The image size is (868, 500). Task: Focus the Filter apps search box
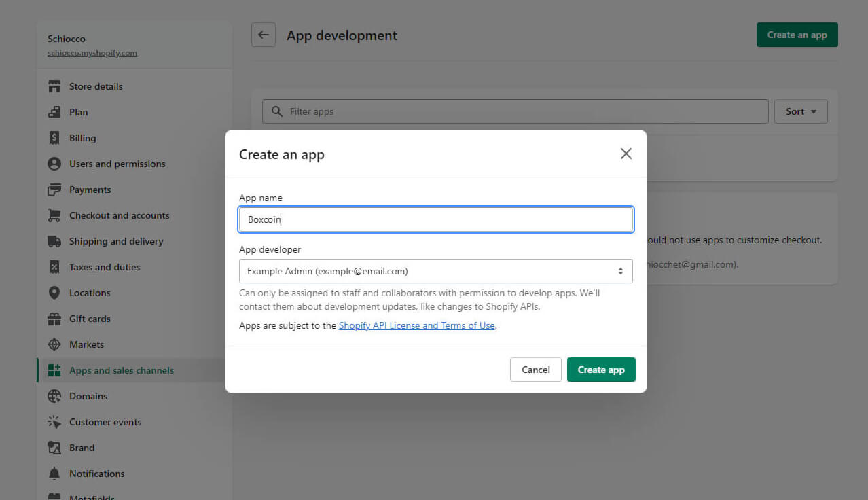pyautogui.click(x=516, y=111)
